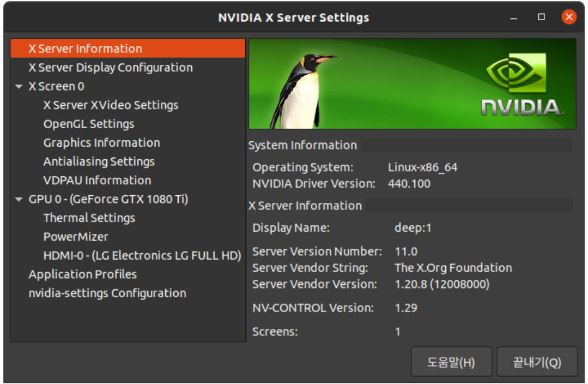Image resolution: width=588 pixels, height=384 pixels.
Task: Open X Server XVideo Settings
Action: pos(111,105)
